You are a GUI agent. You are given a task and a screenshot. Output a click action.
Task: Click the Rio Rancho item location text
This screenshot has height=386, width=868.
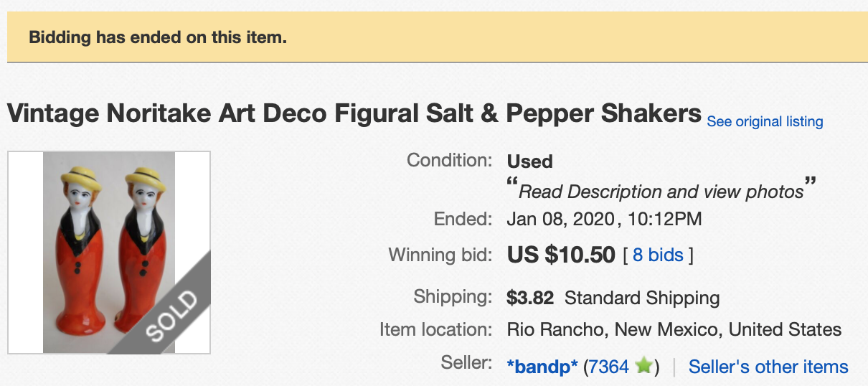[x=674, y=329]
